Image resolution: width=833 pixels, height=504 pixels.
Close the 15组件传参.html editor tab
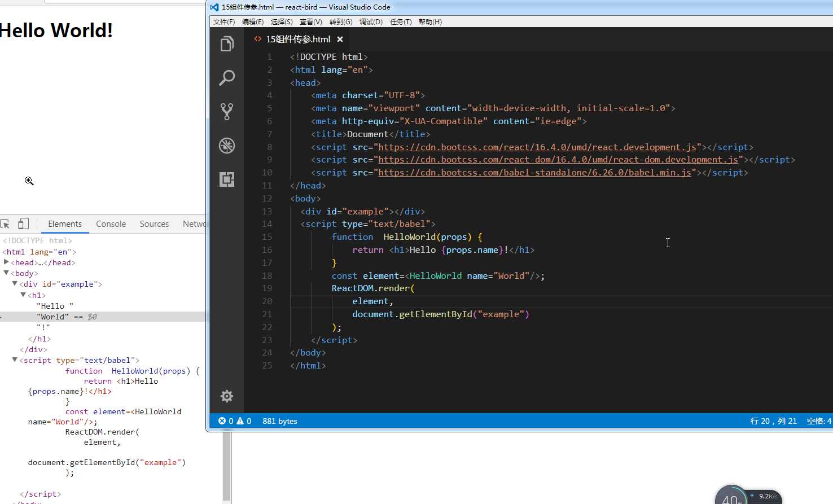pos(340,39)
